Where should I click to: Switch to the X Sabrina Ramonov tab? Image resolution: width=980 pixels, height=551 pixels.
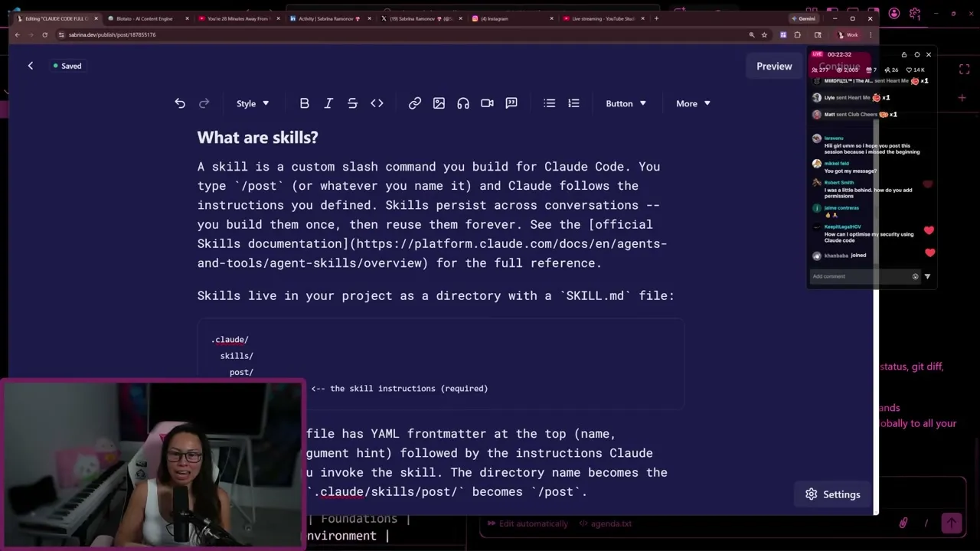tap(420, 18)
